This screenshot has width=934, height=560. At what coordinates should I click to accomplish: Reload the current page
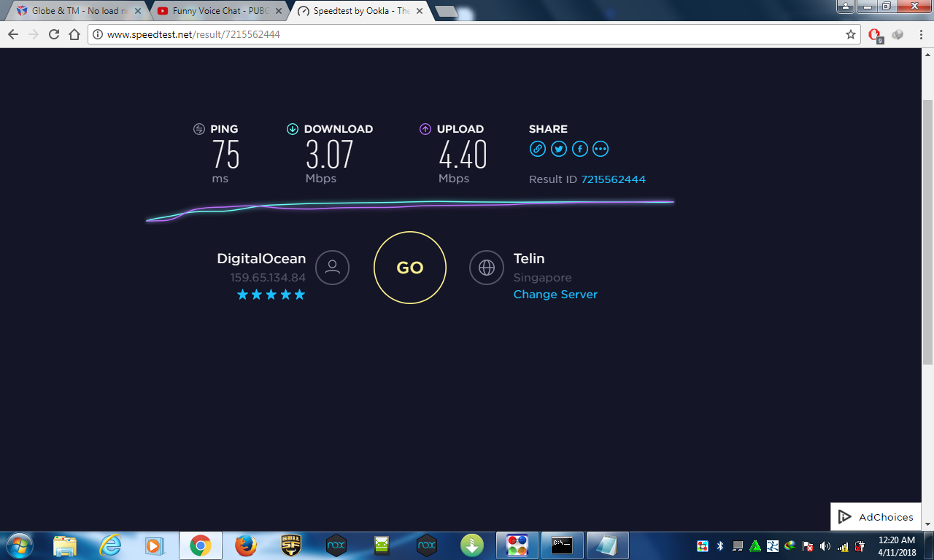tap(54, 34)
